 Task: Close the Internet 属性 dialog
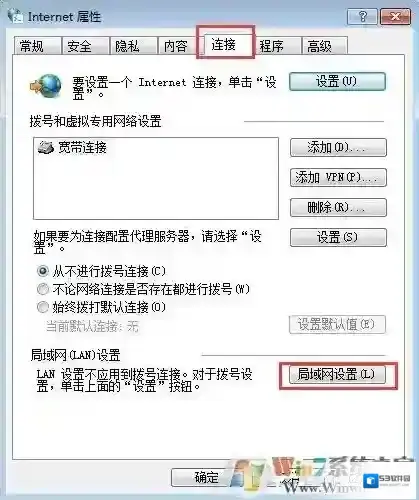click(395, 16)
